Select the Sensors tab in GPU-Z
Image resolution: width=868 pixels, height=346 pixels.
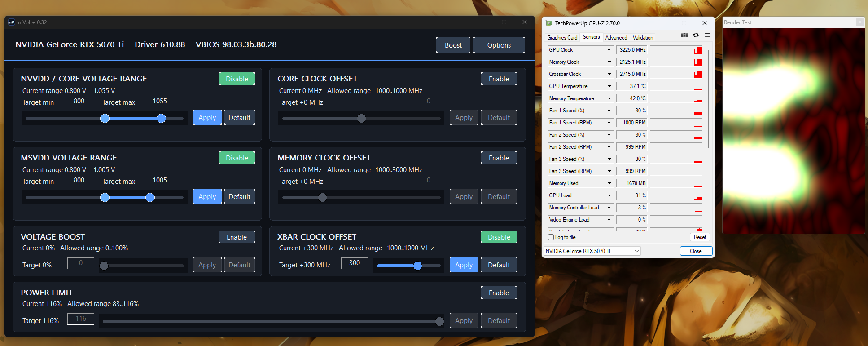coord(591,37)
